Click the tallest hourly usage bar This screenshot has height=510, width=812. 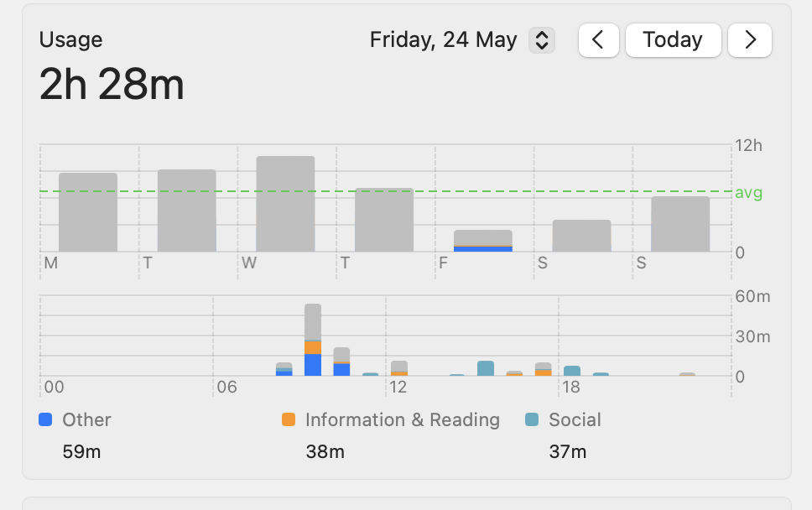point(313,340)
